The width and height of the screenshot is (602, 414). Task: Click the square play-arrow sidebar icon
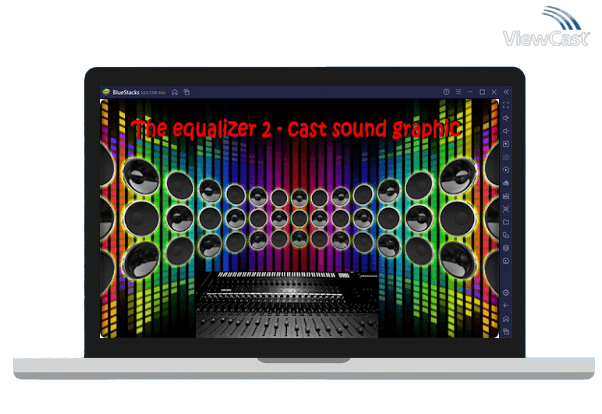[506, 144]
